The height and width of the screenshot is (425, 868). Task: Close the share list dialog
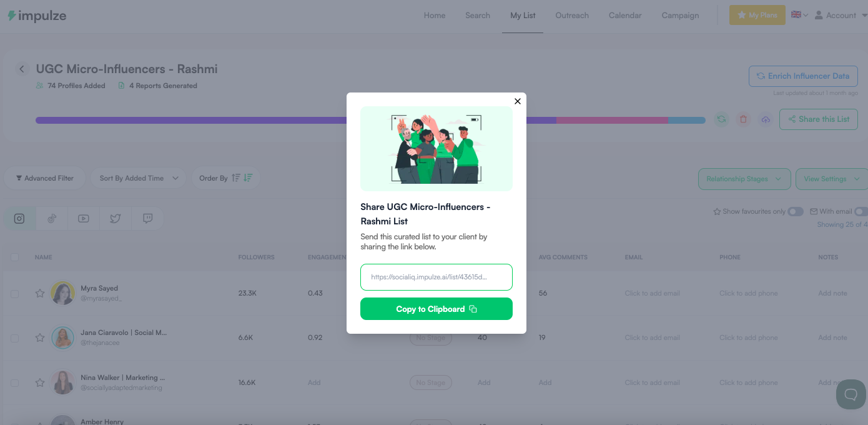tap(517, 101)
